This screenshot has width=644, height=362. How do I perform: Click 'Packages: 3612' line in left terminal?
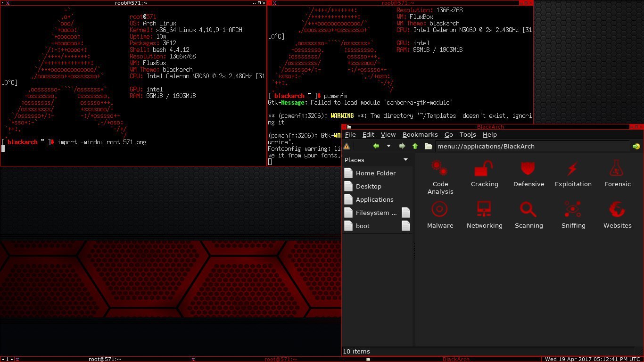[153, 43]
